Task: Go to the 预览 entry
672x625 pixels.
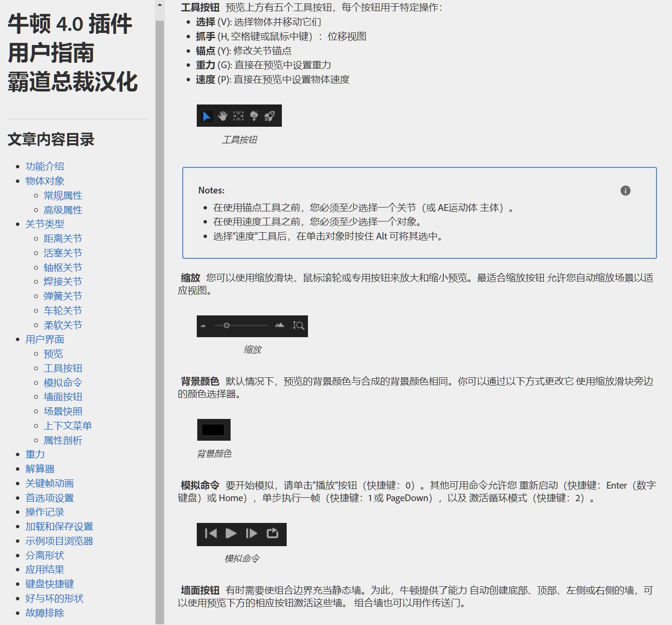Action: tap(53, 354)
